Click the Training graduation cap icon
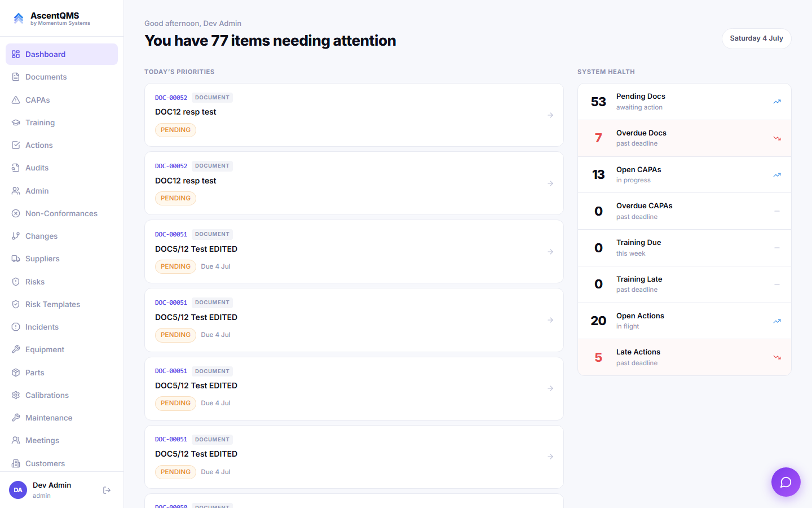Image resolution: width=812 pixels, height=508 pixels. pyautogui.click(x=16, y=122)
